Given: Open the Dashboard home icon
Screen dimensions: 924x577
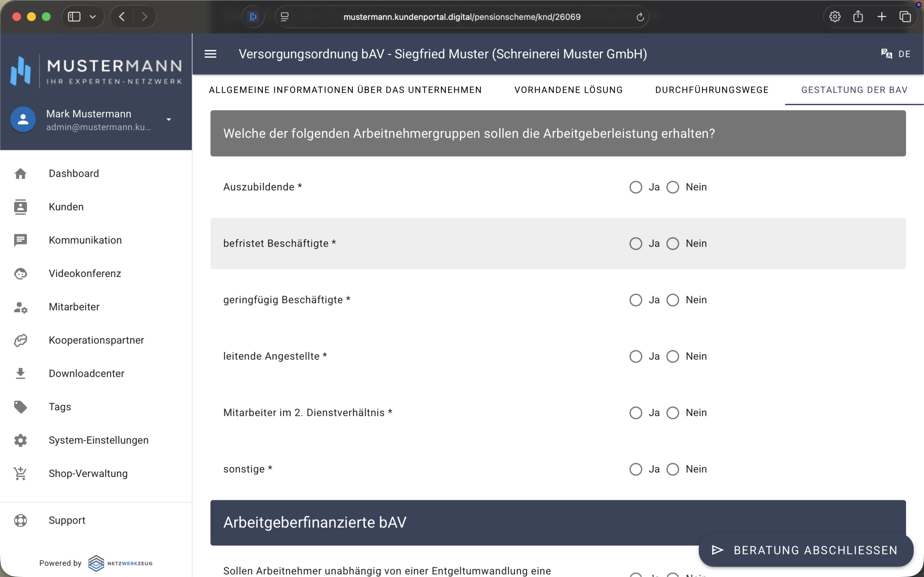Looking at the screenshot, I should pos(21,173).
